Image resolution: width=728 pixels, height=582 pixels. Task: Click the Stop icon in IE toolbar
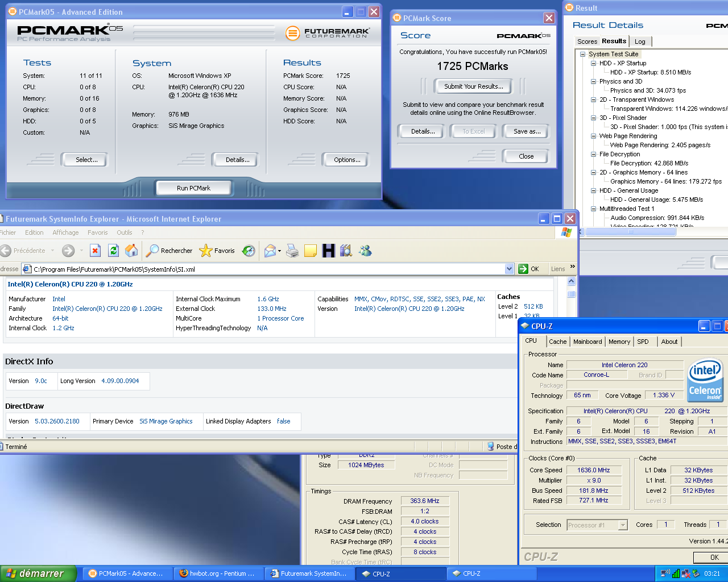(96, 251)
